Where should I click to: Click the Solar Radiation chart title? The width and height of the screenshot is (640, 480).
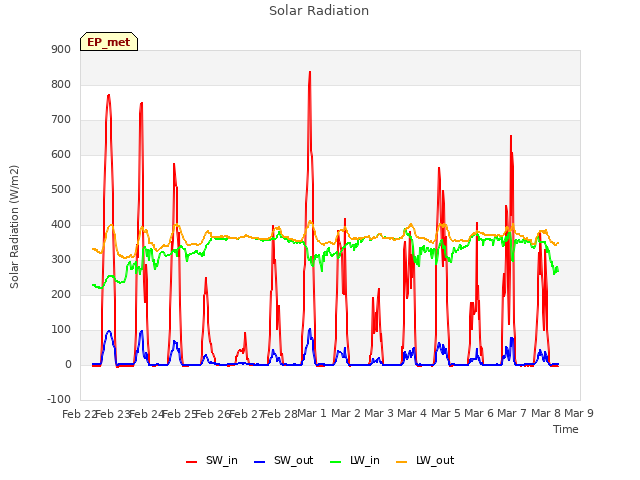[319, 11]
